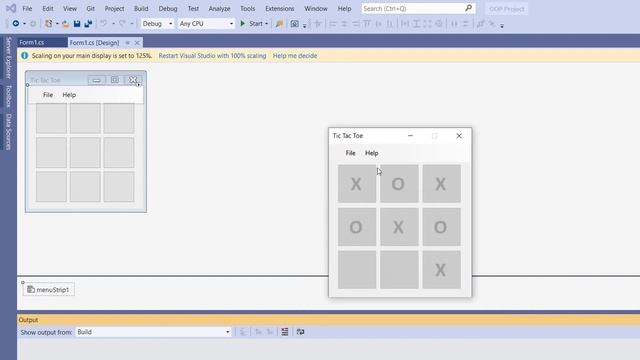Click toolbar icon right after Start dropdown
Viewport: 640px width, 360px height.
279,24
